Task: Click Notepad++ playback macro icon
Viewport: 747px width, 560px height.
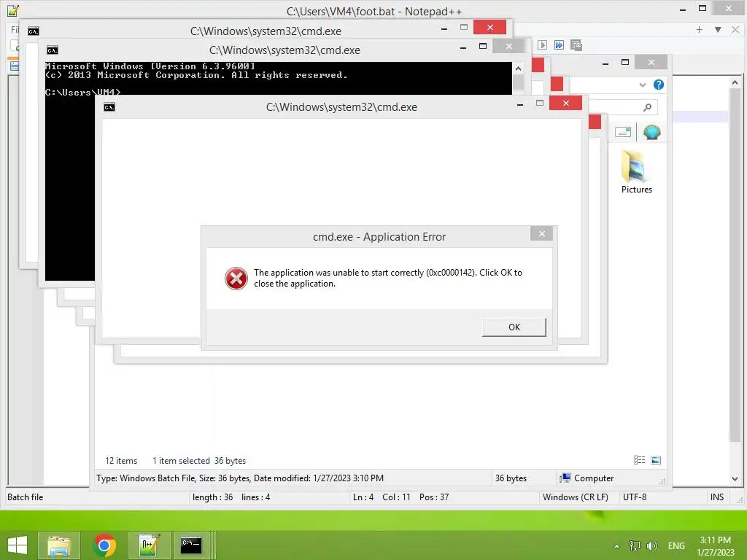Action: point(542,44)
